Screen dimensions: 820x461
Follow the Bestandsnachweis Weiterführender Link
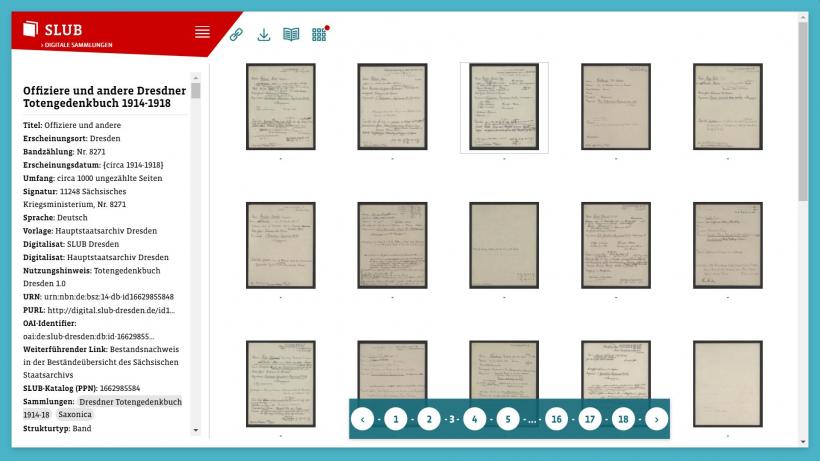coord(101,362)
